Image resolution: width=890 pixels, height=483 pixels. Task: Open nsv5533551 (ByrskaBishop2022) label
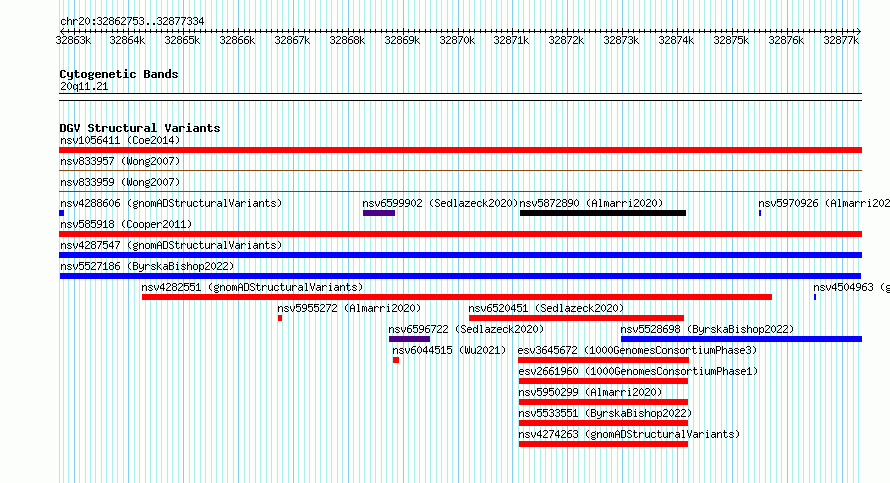pos(605,413)
